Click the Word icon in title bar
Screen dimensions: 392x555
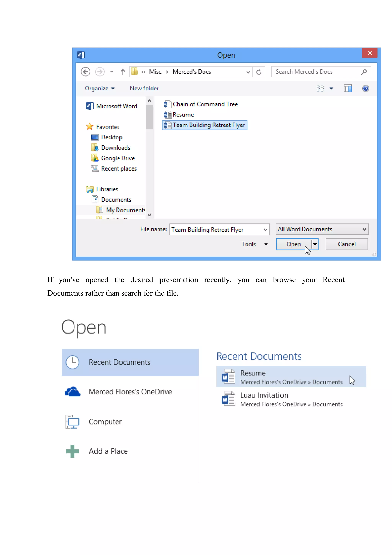[x=81, y=55]
